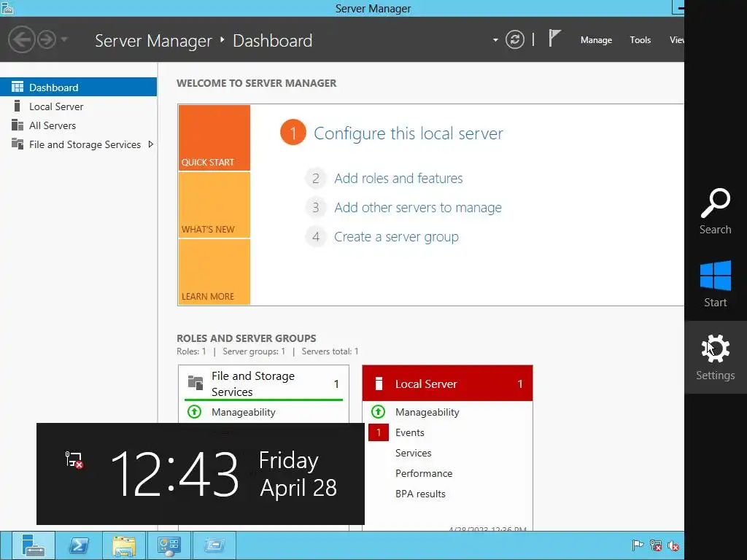Viewport: 747px width, 560px height.
Task: Open navigation history dropdown arrow
Action: pyautogui.click(x=64, y=39)
